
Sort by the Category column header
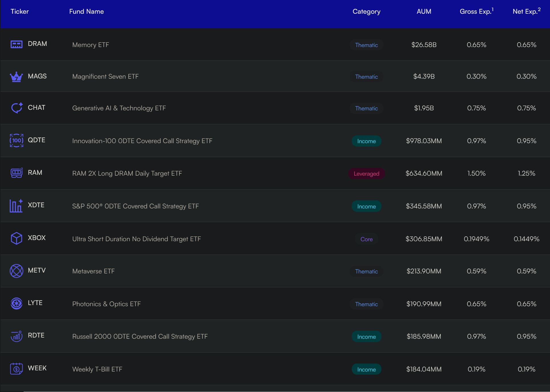pos(366,11)
